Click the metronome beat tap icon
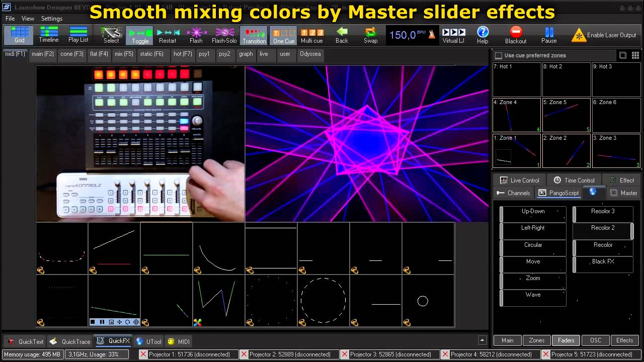This screenshot has height=362, width=644. click(x=433, y=35)
